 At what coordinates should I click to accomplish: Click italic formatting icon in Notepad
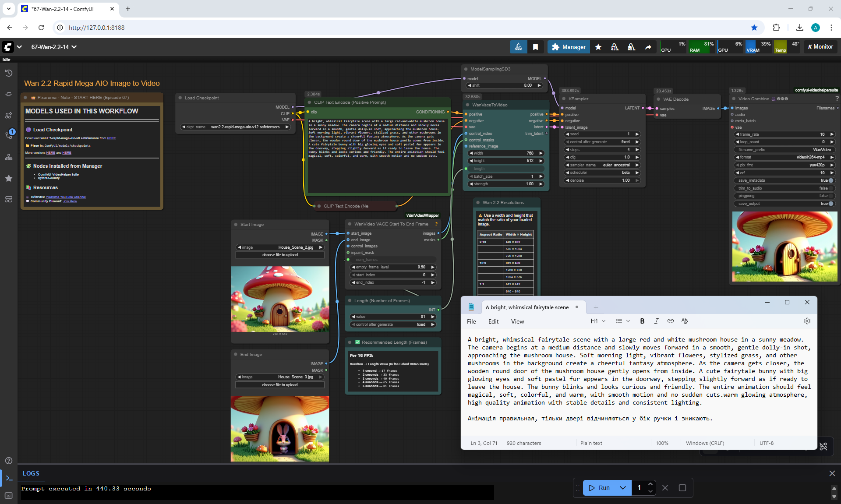pos(656,321)
